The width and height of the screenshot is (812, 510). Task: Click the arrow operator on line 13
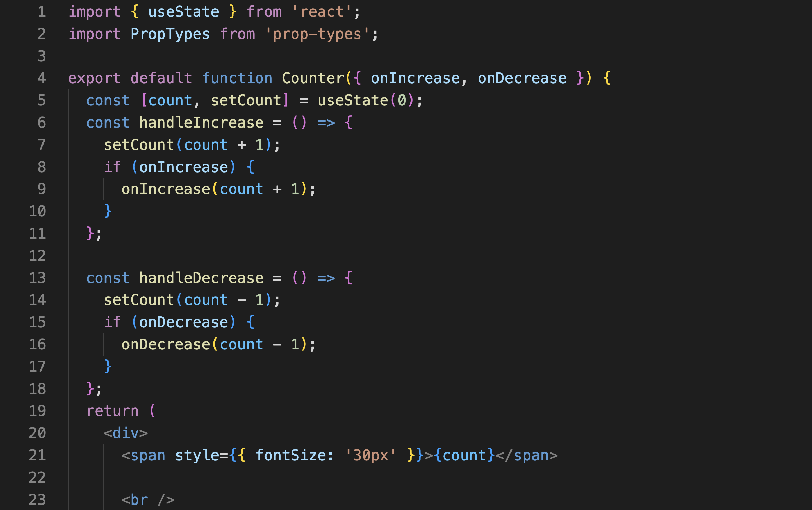coord(326,278)
